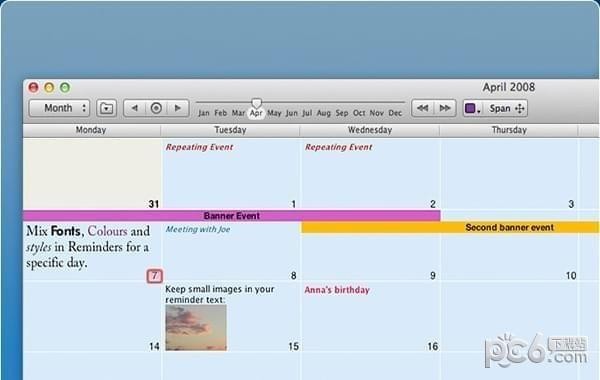Click the green zoom window button
The image size is (600, 380).
65,88
